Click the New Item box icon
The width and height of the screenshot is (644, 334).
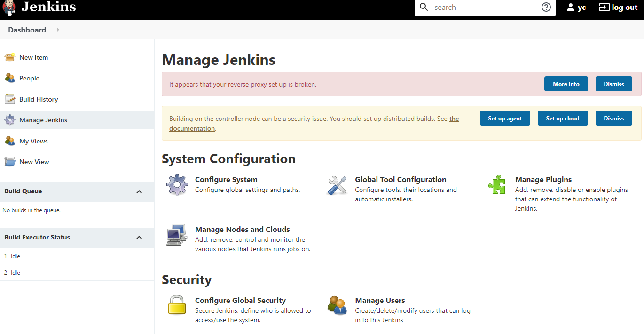click(10, 57)
